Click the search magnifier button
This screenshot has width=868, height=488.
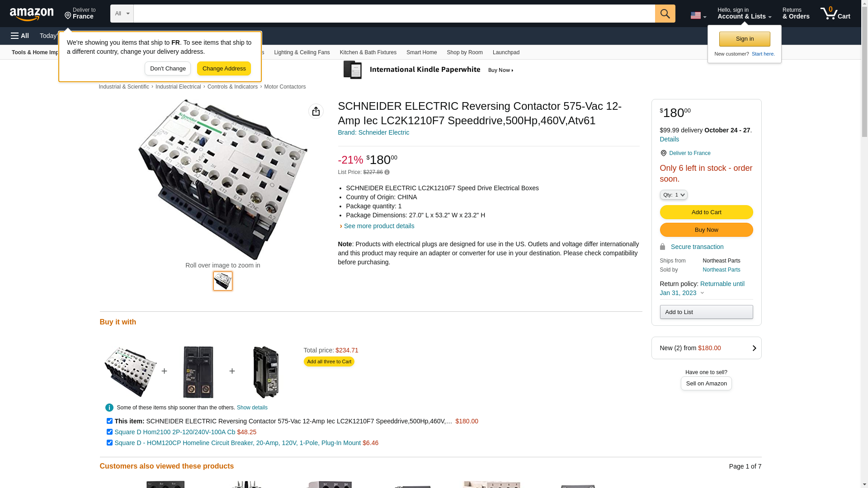pos(665,14)
